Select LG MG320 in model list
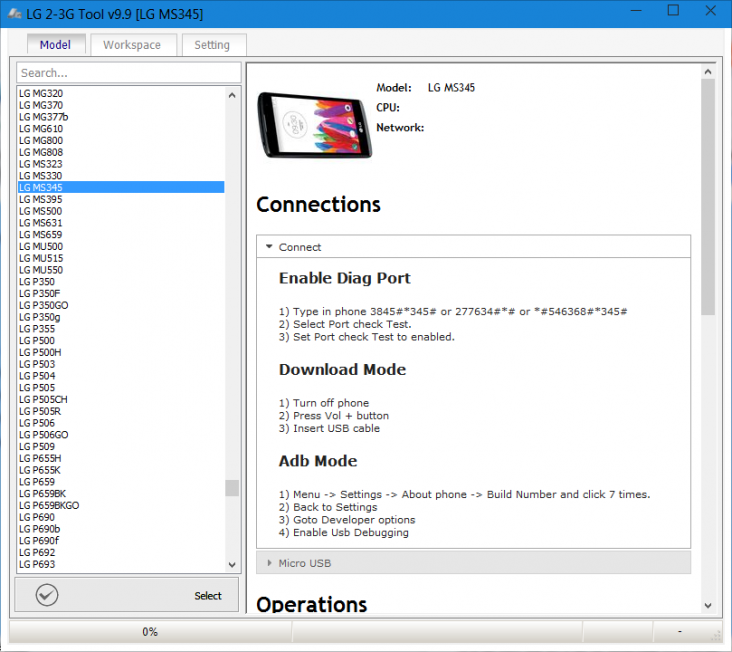Viewport: 732px width, 652px height. coord(121,93)
